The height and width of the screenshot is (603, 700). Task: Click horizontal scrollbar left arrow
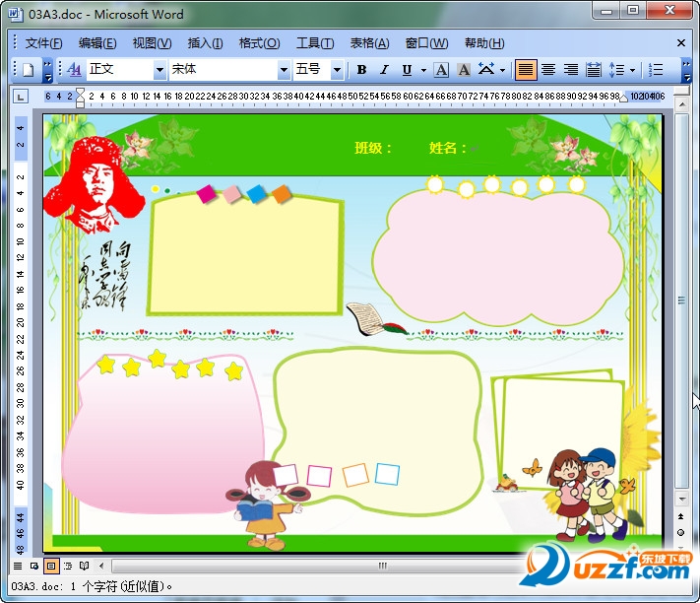coord(101,567)
